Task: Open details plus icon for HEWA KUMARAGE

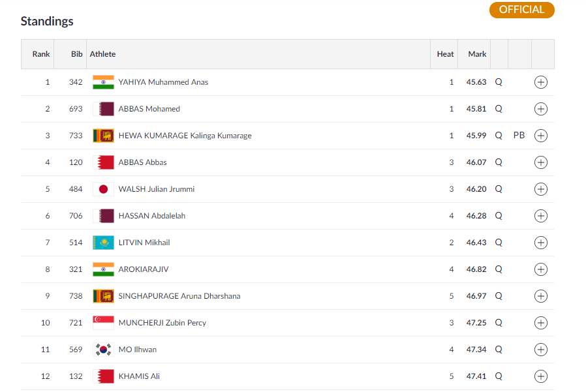Action: pos(540,136)
